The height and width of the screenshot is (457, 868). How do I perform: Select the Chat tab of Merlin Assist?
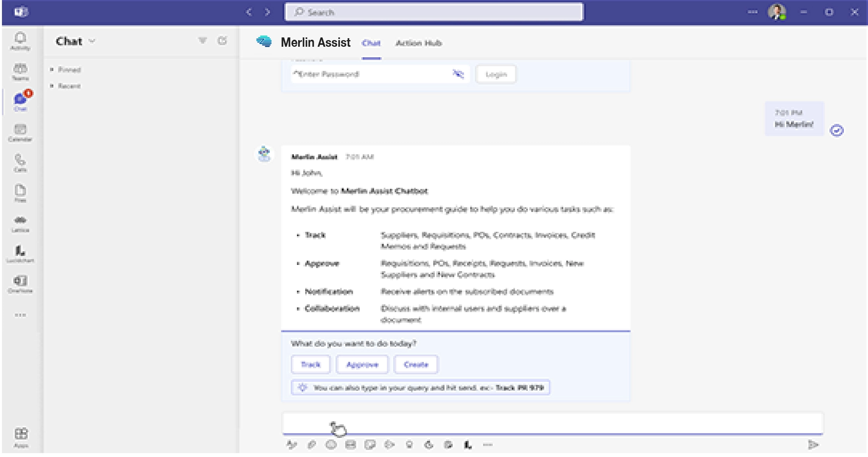tap(371, 43)
